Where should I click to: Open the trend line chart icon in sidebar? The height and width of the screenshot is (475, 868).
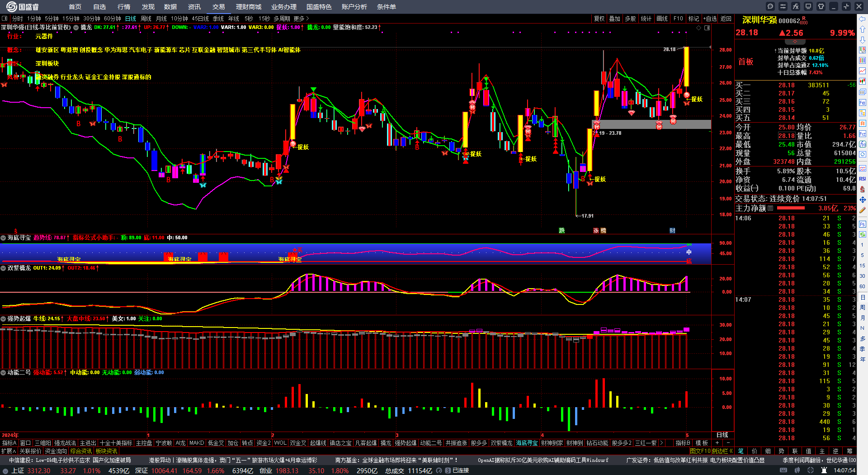[863, 71]
